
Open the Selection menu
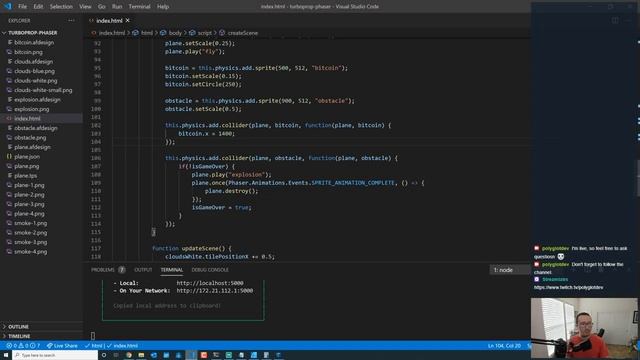pyautogui.click(x=61, y=7)
